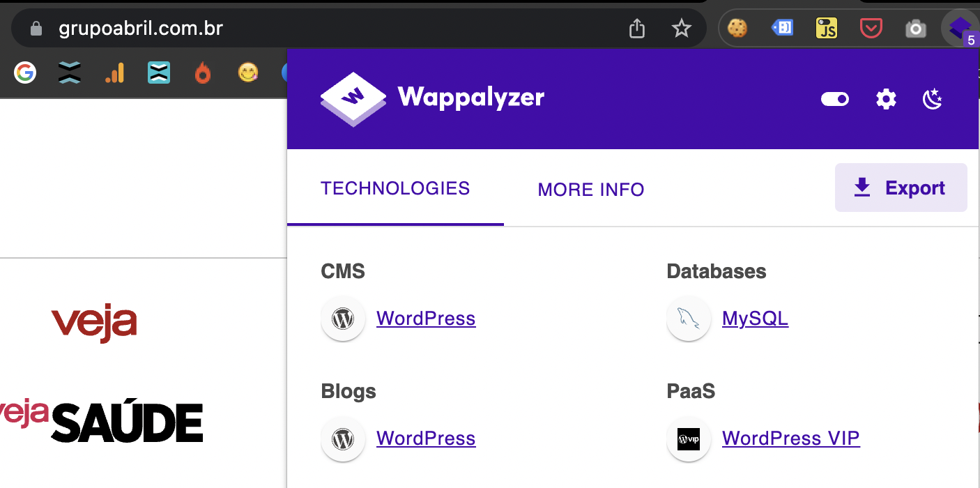This screenshot has height=488, width=980.
Task: Switch to the Technologies tab
Action: point(395,188)
